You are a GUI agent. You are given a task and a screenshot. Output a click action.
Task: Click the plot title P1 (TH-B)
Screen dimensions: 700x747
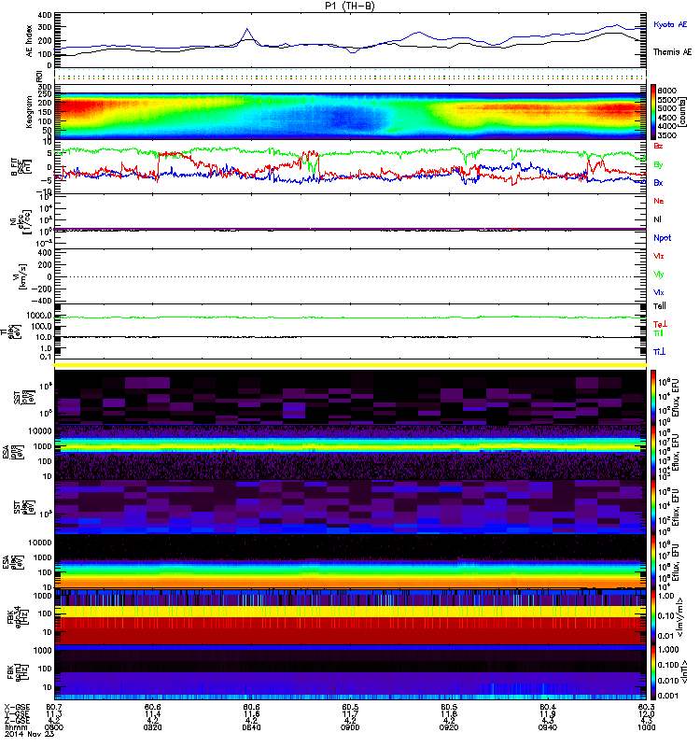coord(350,6)
